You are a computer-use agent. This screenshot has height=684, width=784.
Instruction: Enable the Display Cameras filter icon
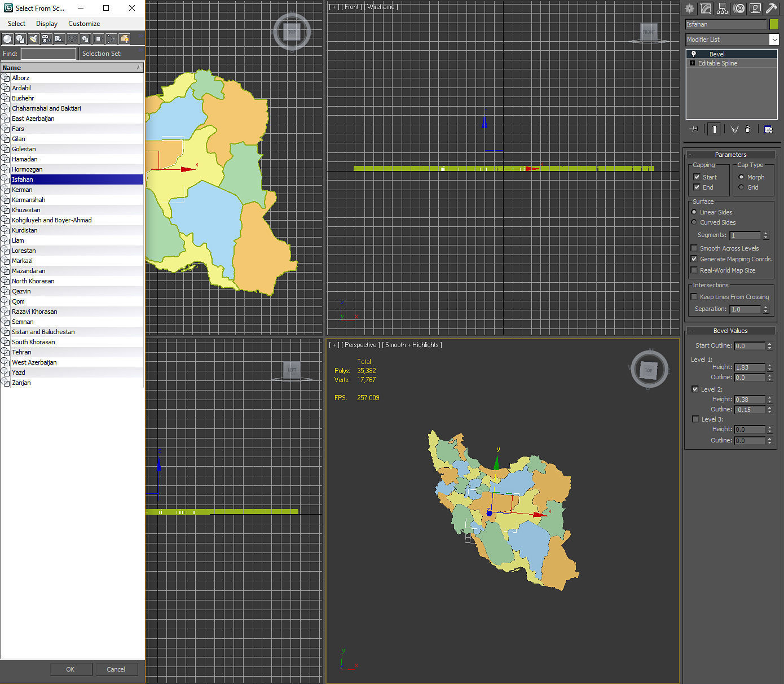[x=46, y=39]
